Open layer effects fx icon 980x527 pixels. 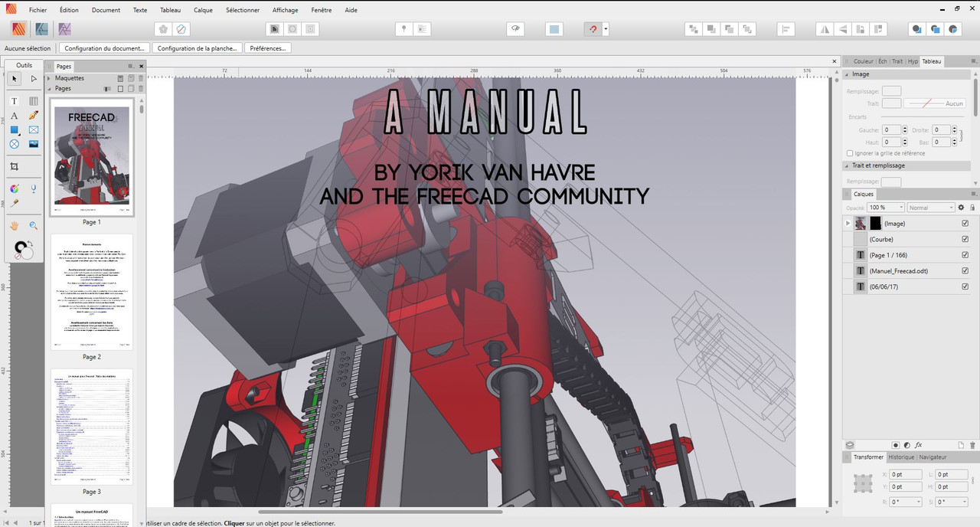(919, 445)
